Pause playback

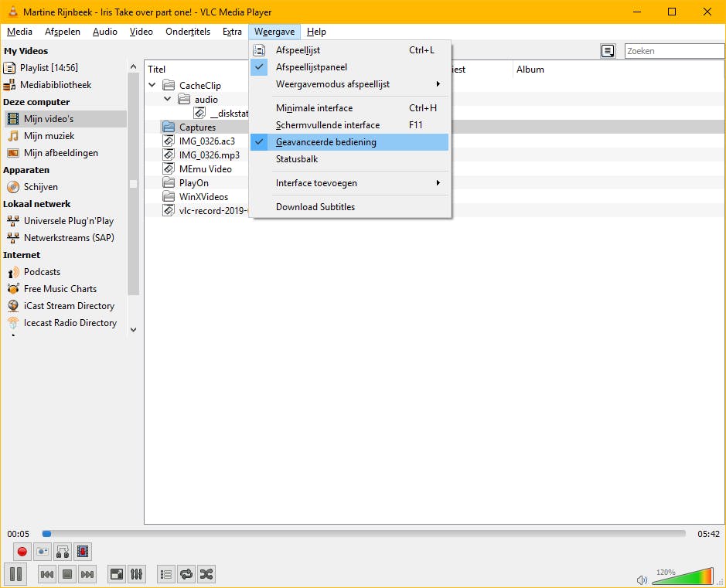15,574
